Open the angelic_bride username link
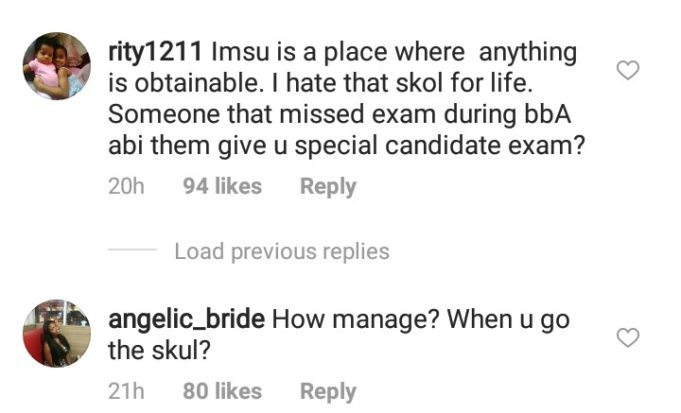The image size is (681, 413). [x=186, y=320]
